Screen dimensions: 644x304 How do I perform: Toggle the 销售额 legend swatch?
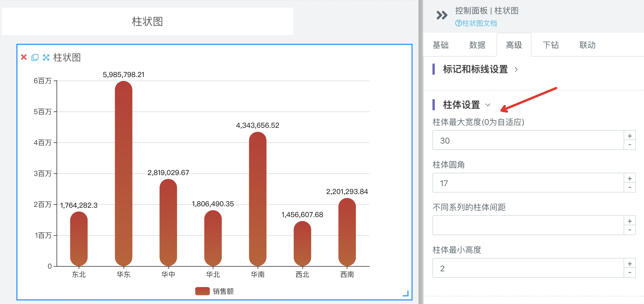[x=203, y=291]
